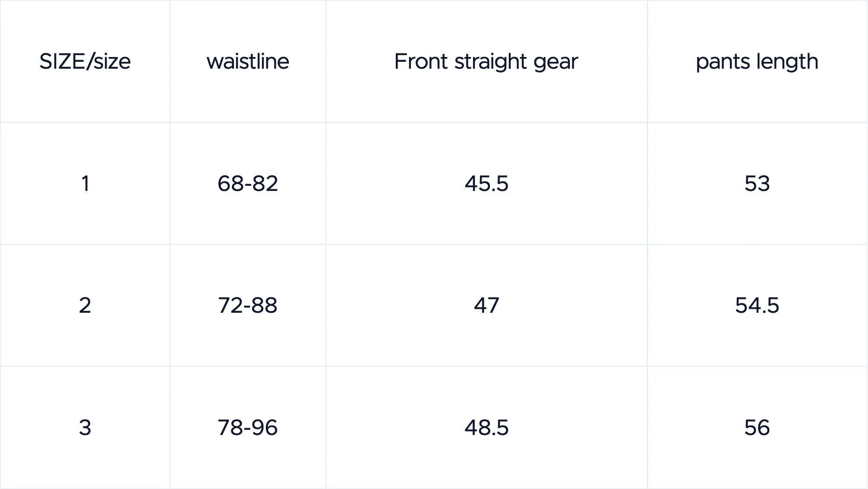Select the 78-96 waistline cell
The width and height of the screenshot is (868, 489).
pyautogui.click(x=248, y=428)
